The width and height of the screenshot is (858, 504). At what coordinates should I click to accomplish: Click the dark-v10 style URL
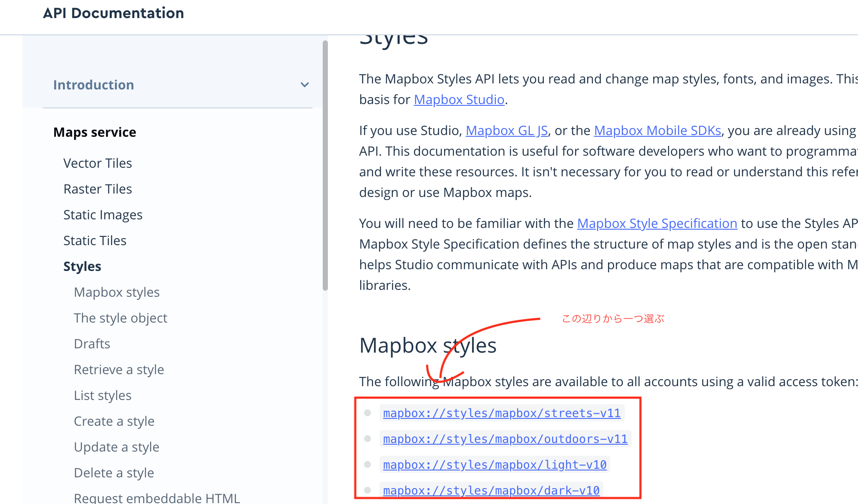tap(491, 490)
